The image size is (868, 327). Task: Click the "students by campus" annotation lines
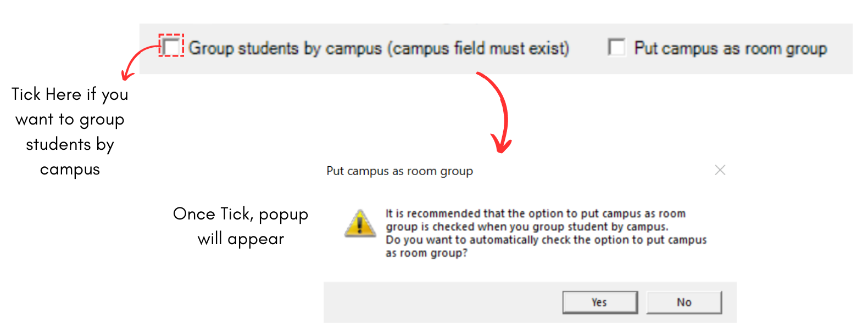point(70,156)
